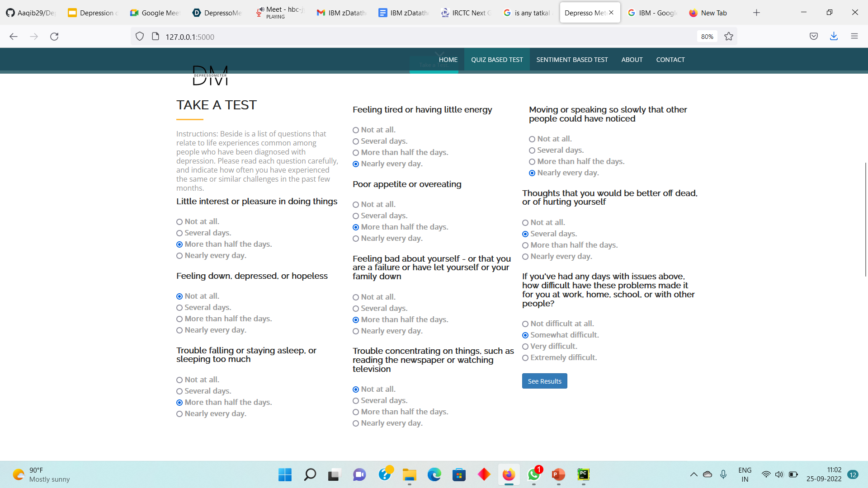Switch to the IRCTC Next browser tab
The height and width of the screenshot is (488, 868).
(466, 13)
